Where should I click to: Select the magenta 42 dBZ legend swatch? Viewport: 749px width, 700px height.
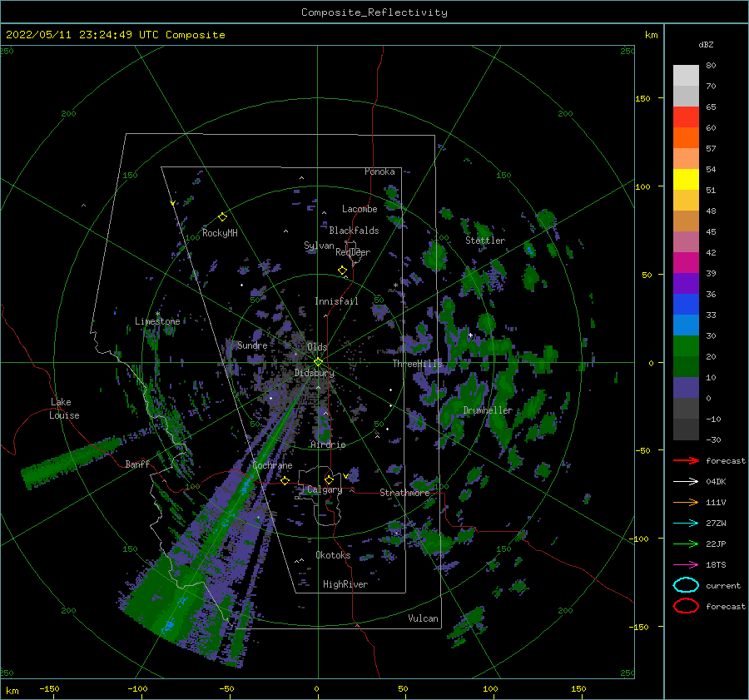point(686,262)
